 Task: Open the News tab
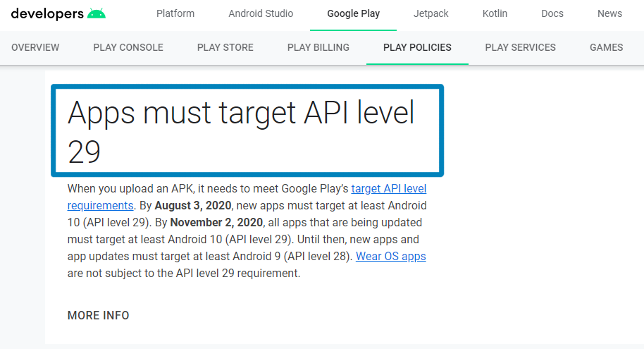609,13
